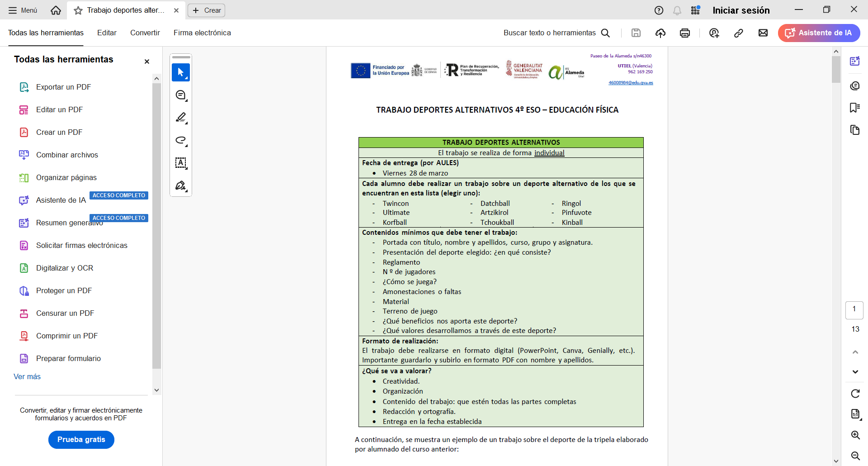Image resolution: width=868 pixels, height=466 pixels.
Task: Open the Convertir tab
Action: (x=145, y=33)
